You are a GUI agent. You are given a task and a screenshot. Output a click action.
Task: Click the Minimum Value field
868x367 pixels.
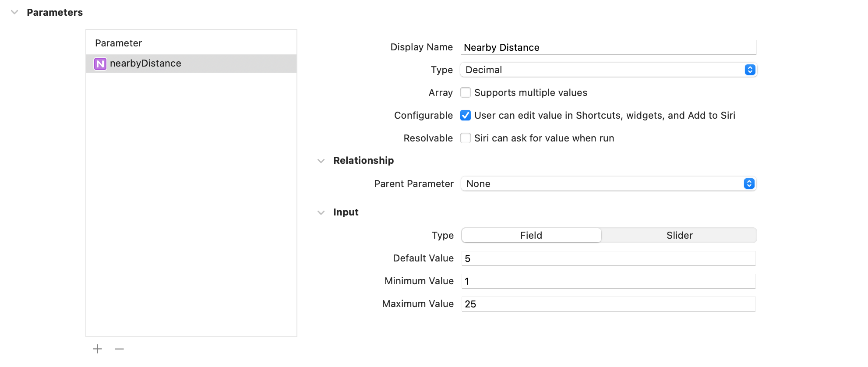[x=608, y=281]
